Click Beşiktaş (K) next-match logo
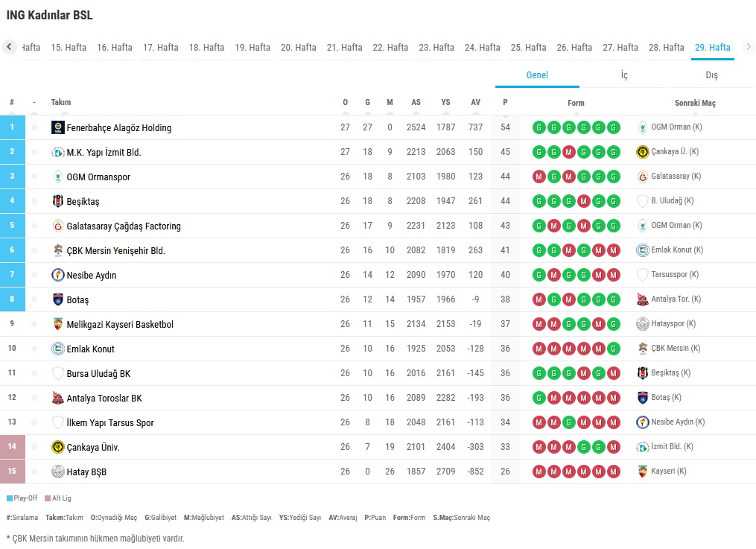This screenshot has width=756, height=549. point(642,373)
